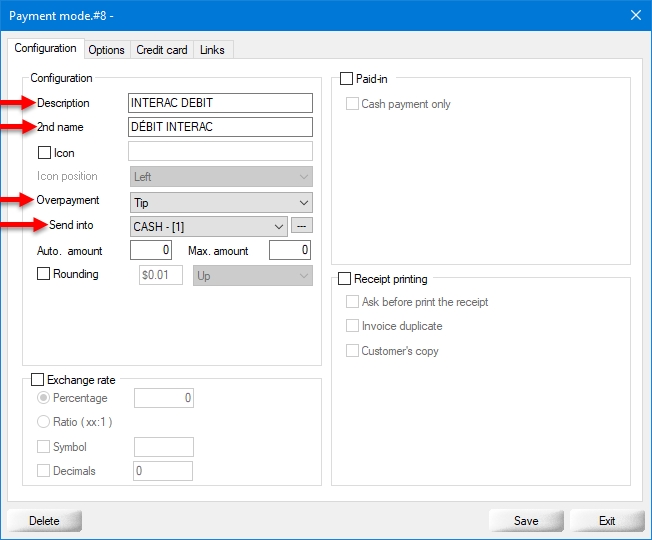Click the Auto. amount input box
The height and width of the screenshot is (540, 652).
152,250
